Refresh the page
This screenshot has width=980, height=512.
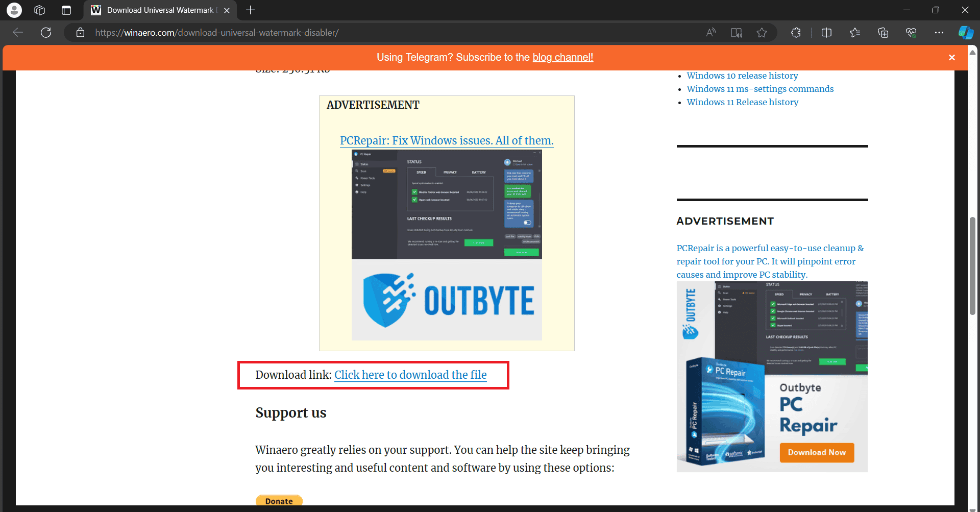pos(46,33)
